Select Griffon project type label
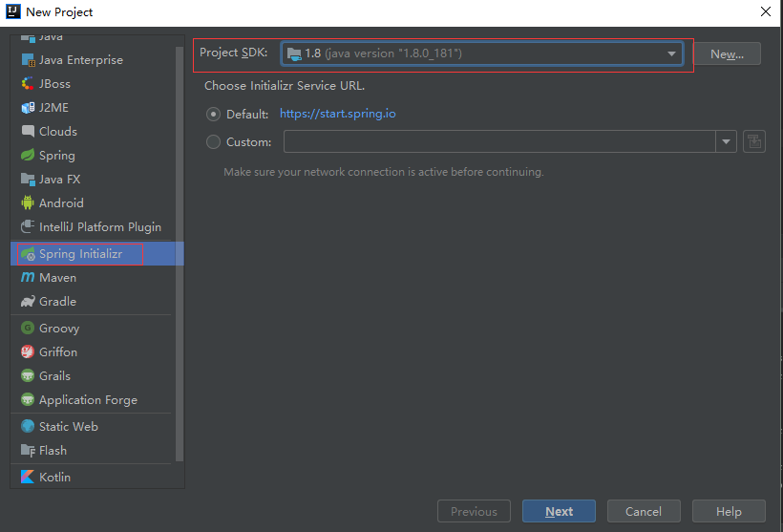This screenshot has width=783, height=532. pos(58,352)
